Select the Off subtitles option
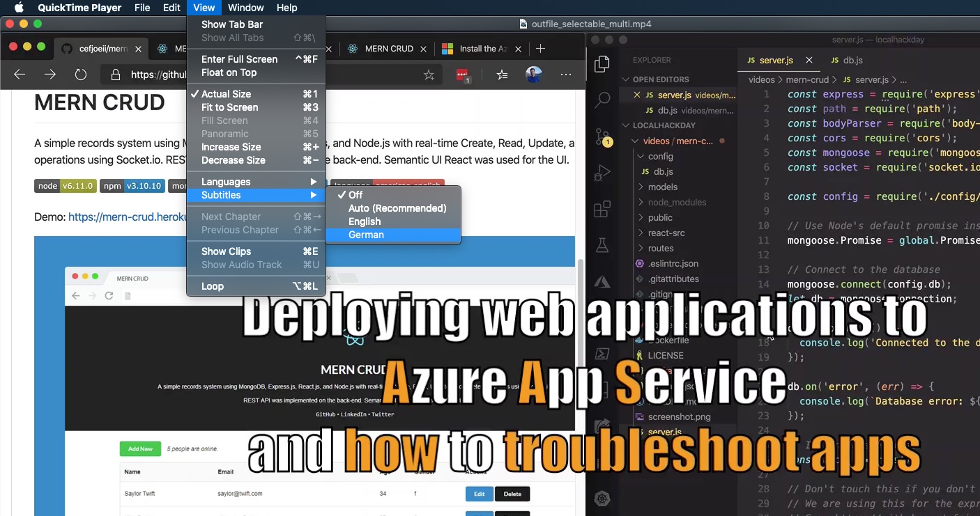This screenshot has width=980, height=516. tap(355, 195)
